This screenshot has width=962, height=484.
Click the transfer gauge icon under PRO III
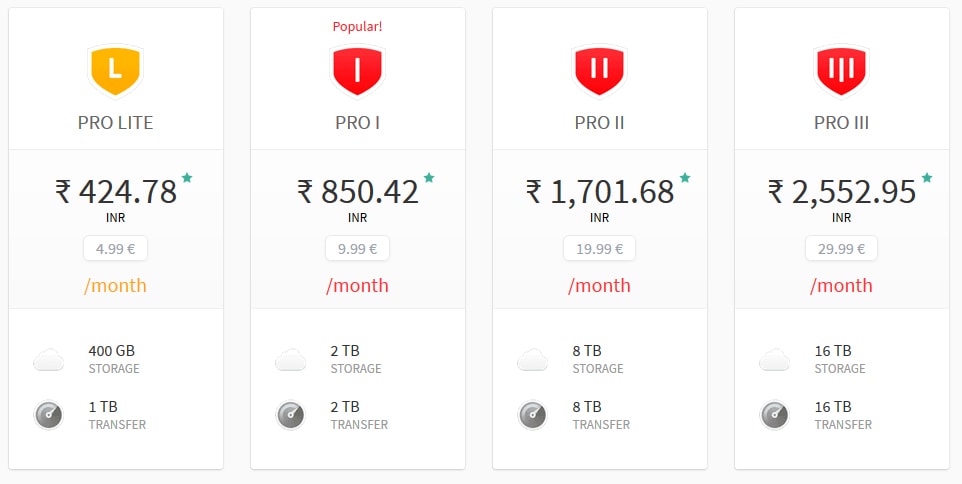pos(775,415)
